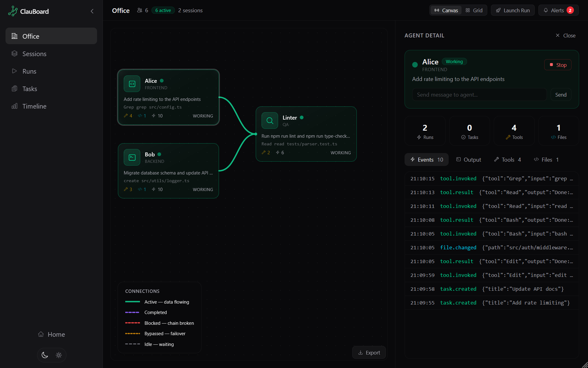Image resolution: width=588 pixels, height=368 pixels.
Task: Open Tasks from the sidebar
Action: [x=30, y=89]
